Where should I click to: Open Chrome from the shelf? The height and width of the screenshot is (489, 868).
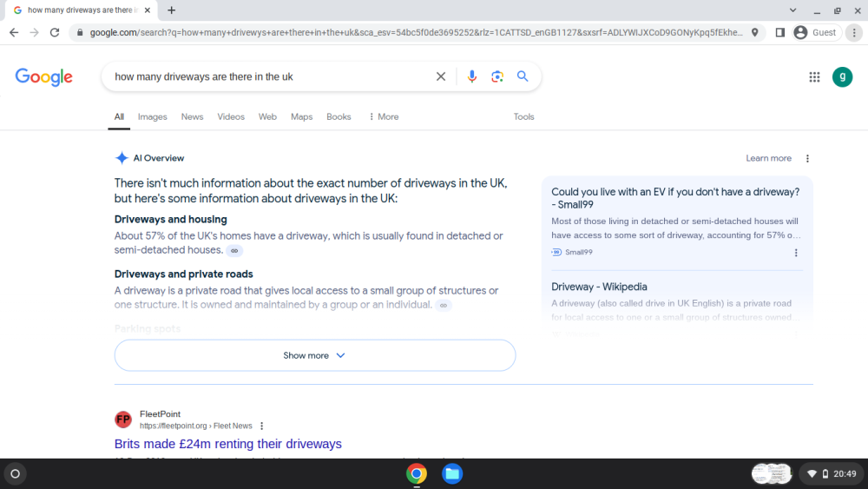(417, 474)
